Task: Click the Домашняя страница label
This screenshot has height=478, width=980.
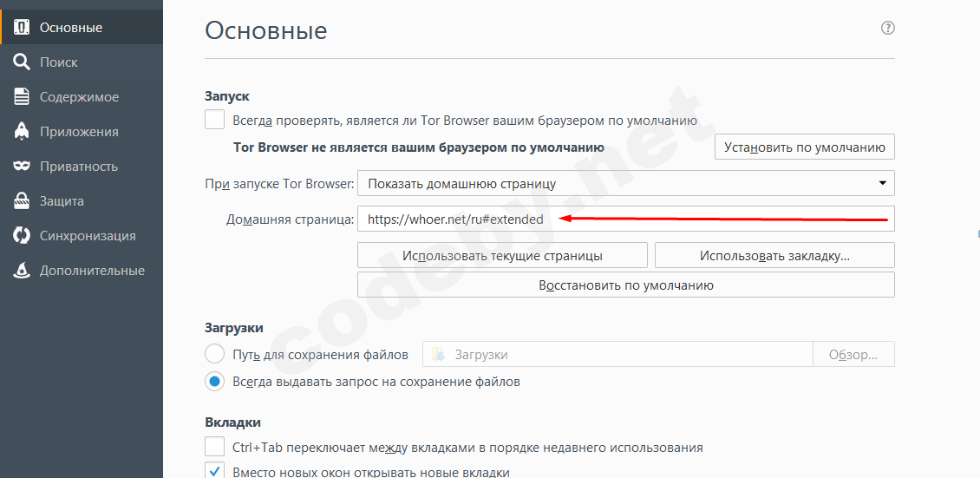Action: click(x=291, y=219)
